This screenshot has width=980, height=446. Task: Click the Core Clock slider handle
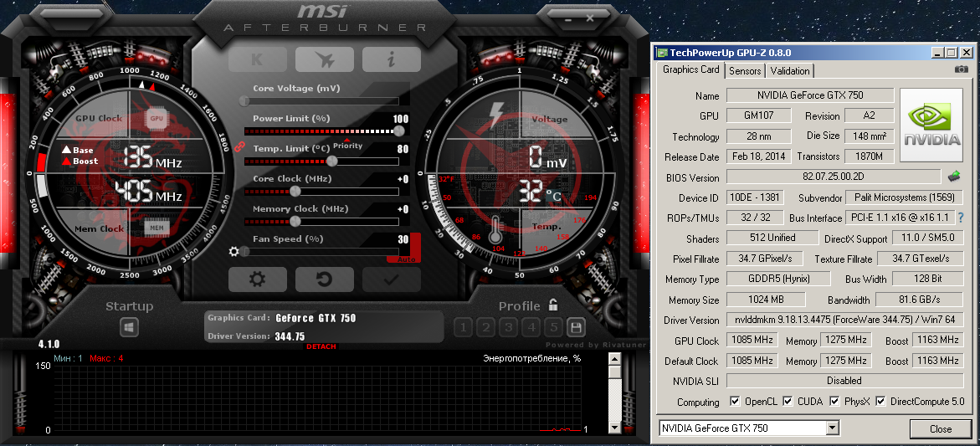[x=295, y=191]
